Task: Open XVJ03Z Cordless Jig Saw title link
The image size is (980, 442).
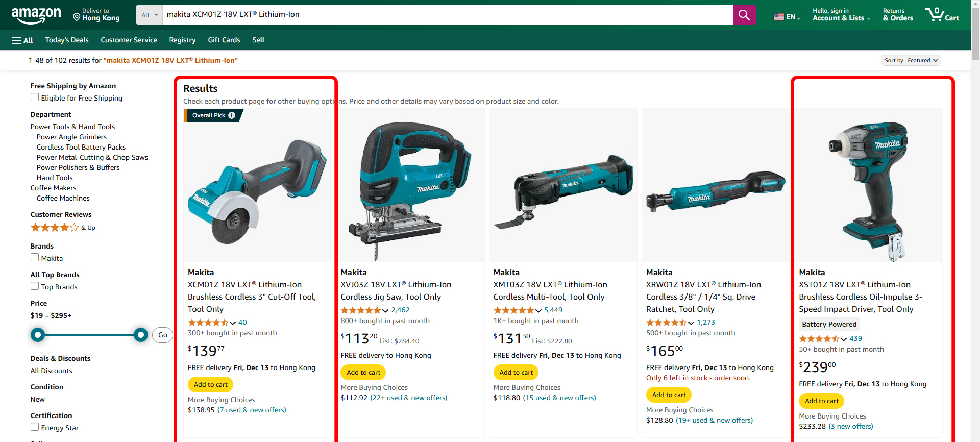Action: click(x=396, y=291)
